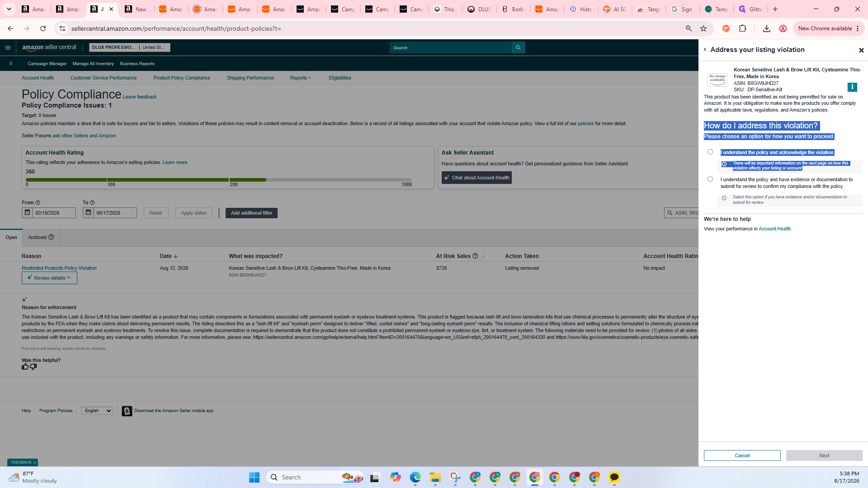Click the Next button in the panel

point(824,455)
